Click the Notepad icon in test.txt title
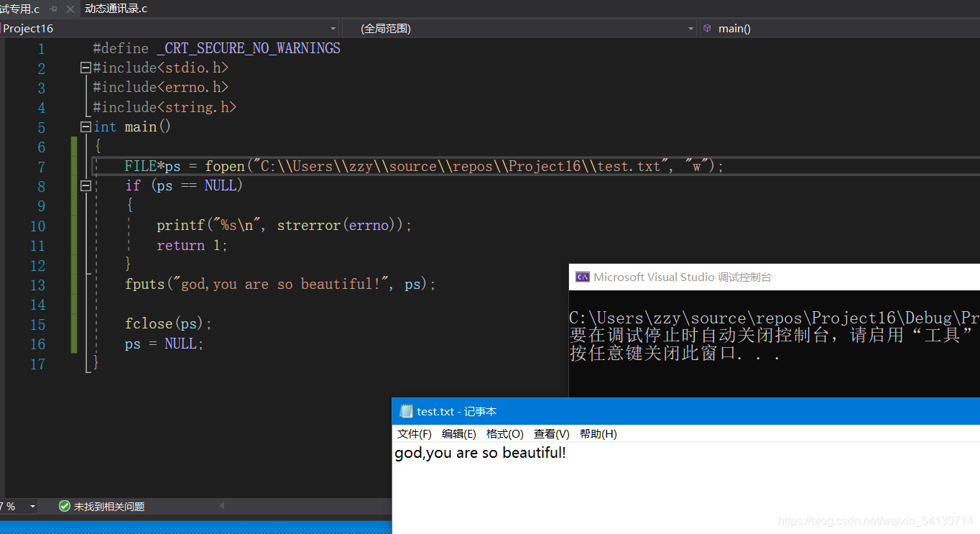980x534 pixels. point(407,412)
